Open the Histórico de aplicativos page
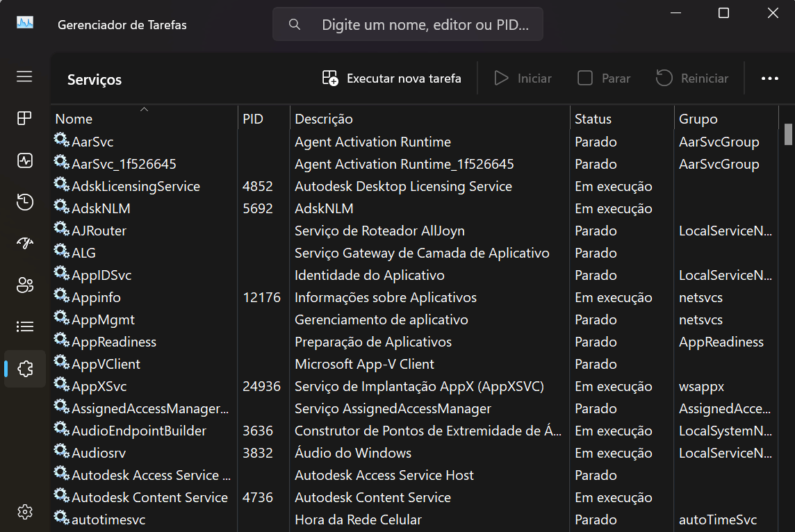 pos(24,202)
